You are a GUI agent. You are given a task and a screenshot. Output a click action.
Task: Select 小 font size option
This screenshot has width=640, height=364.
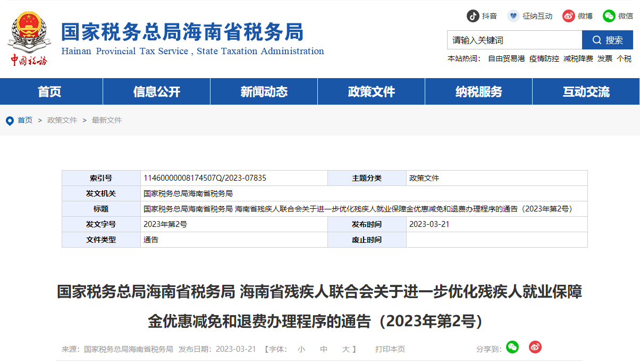point(301,349)
